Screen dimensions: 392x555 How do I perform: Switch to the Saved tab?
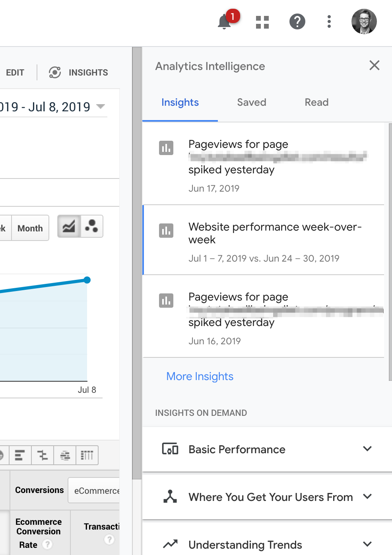click(252, 103)
